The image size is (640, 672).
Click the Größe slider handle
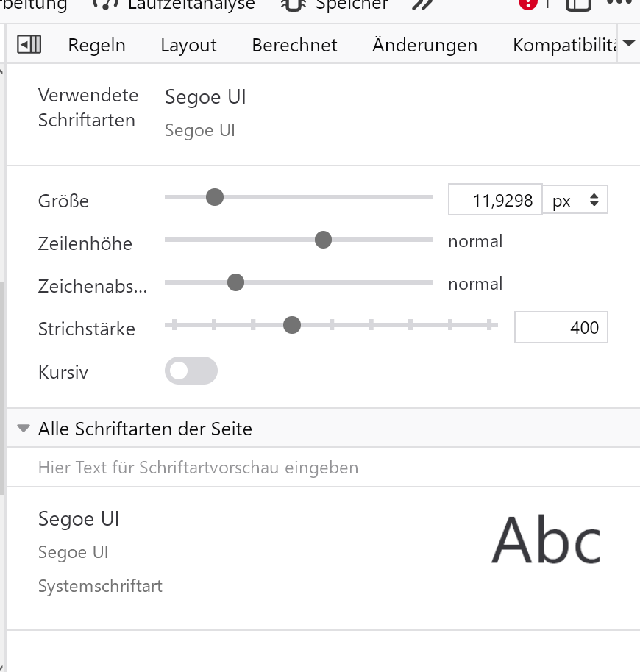coord(215,197)
